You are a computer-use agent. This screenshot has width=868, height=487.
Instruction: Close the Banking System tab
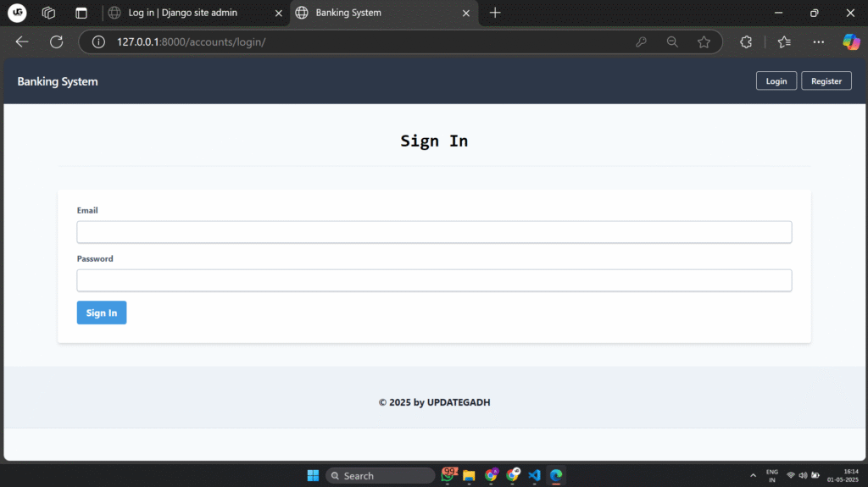(x=466, y=13)
